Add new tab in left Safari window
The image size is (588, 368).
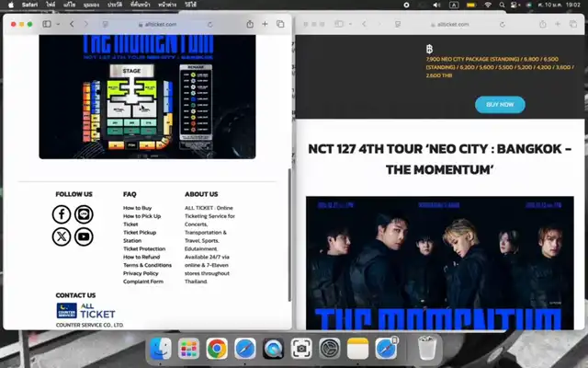266,24
